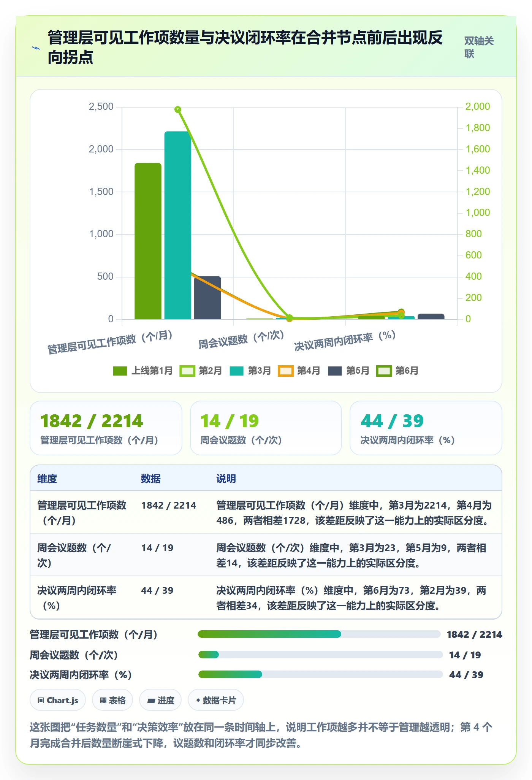Viewport: 532px width, 780px height.
Task: Toggle the 第3月 legend entry
Action: coord(250,371)
